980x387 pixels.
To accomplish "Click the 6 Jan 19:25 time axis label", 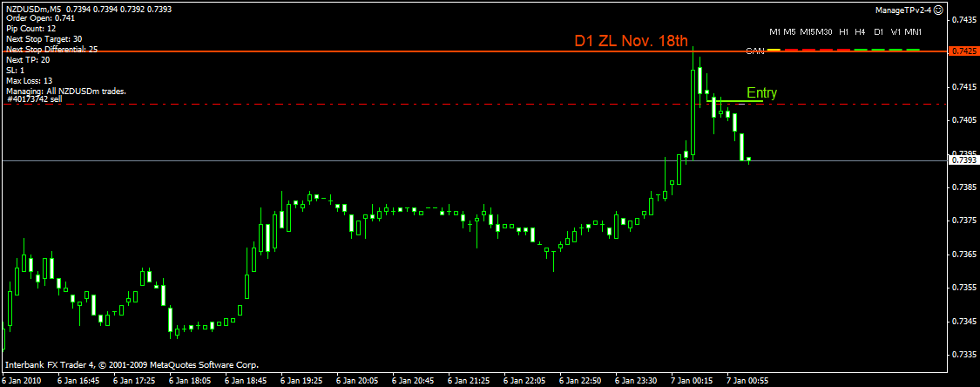I will click(x=301, y=379).
